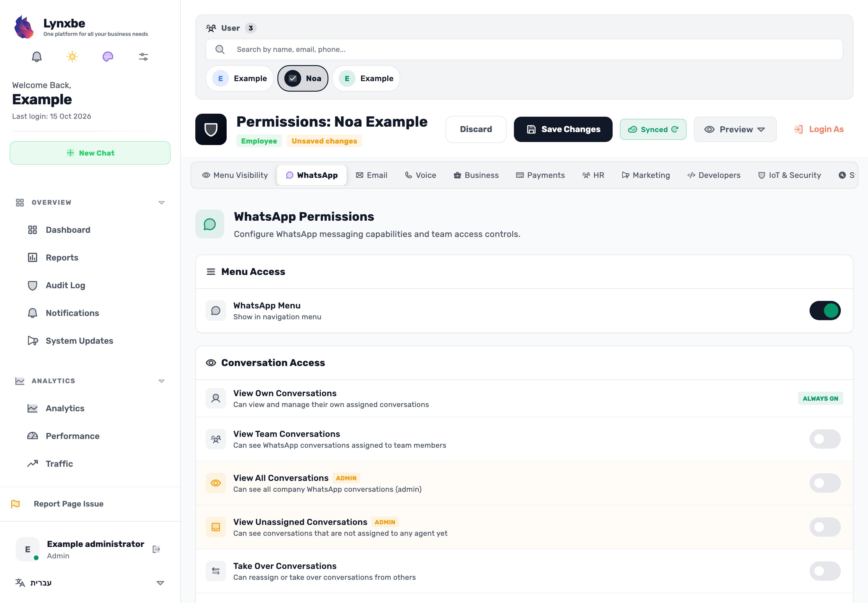Viewport: 868px width, 603px height.
Task: Click the Discard button
Action: (x=476, y=129)
